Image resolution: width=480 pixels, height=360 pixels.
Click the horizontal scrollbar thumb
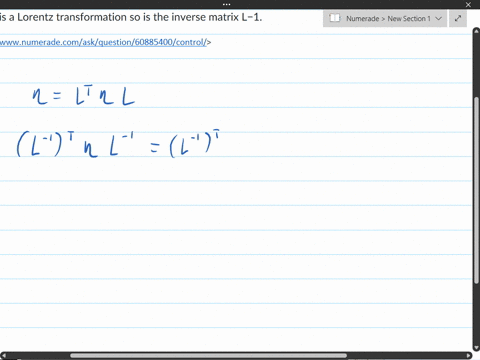point(208,356)
